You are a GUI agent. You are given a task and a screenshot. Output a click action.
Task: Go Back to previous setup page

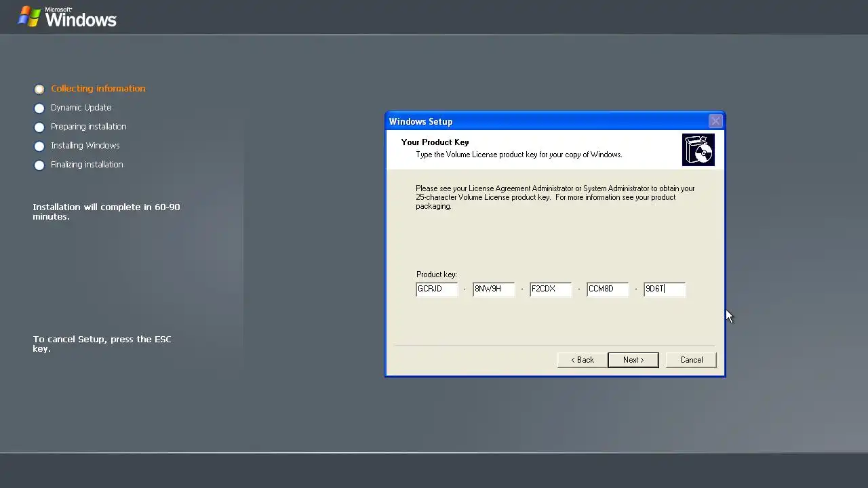[x=583, y=360]
